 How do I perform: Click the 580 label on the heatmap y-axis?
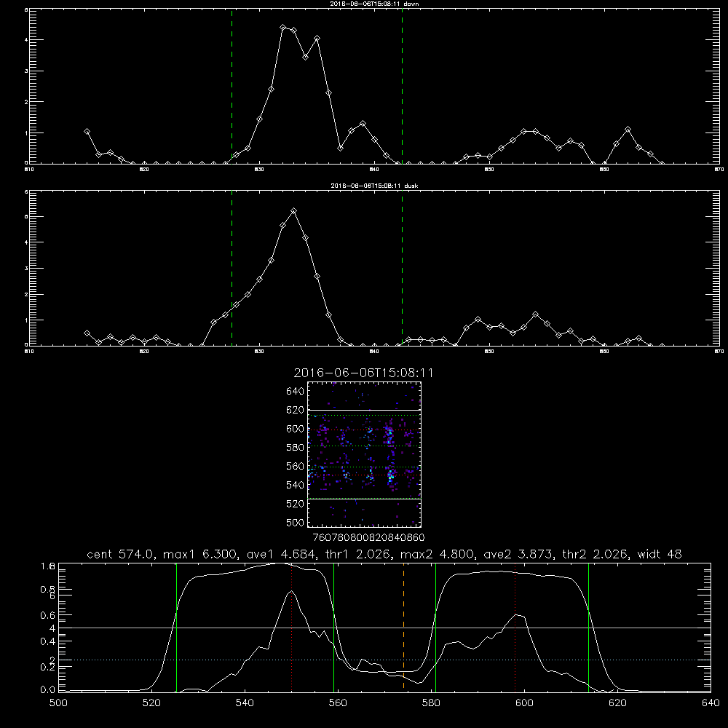click(x=296, y=448)
